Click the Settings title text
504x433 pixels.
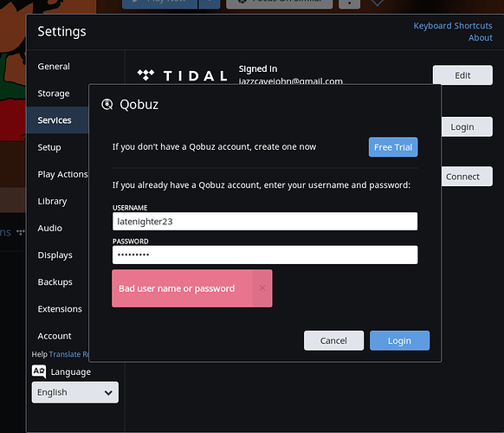pyautogui.click(x=61, y=31)
